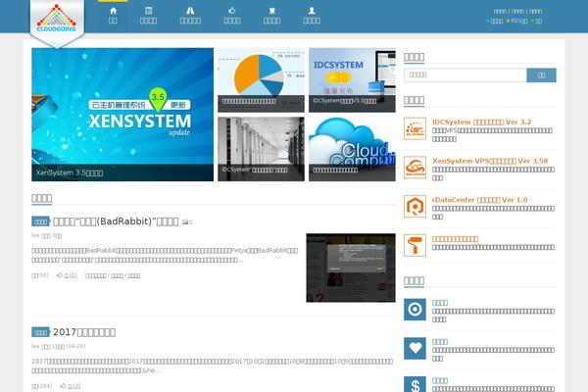Open the nav item with person icon
The height and width of the screenshot is (392, 588).
click(312, 16)
